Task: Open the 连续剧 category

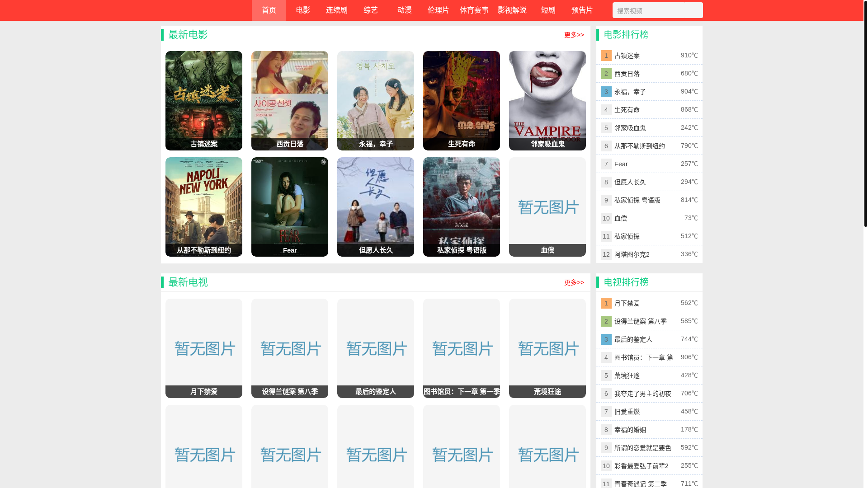Action: [x=336, y=10]
